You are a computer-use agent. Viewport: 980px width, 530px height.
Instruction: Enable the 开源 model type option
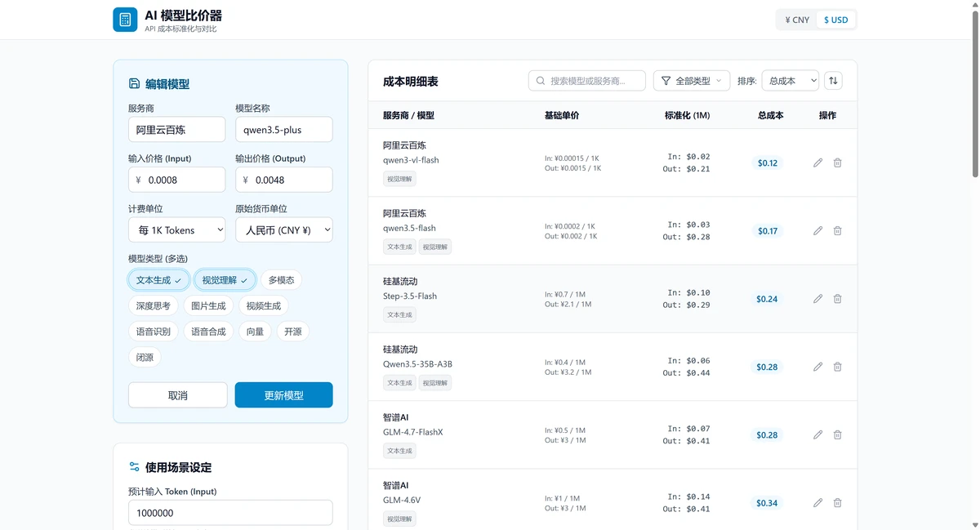point(292,331)
